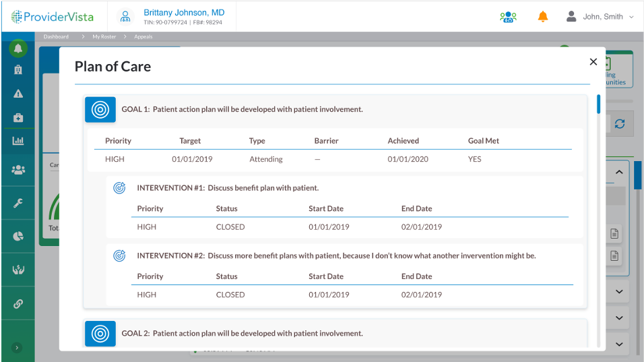Open the bar chart reports icon
The image size is (644, 362).
click(x=18, y=141)
